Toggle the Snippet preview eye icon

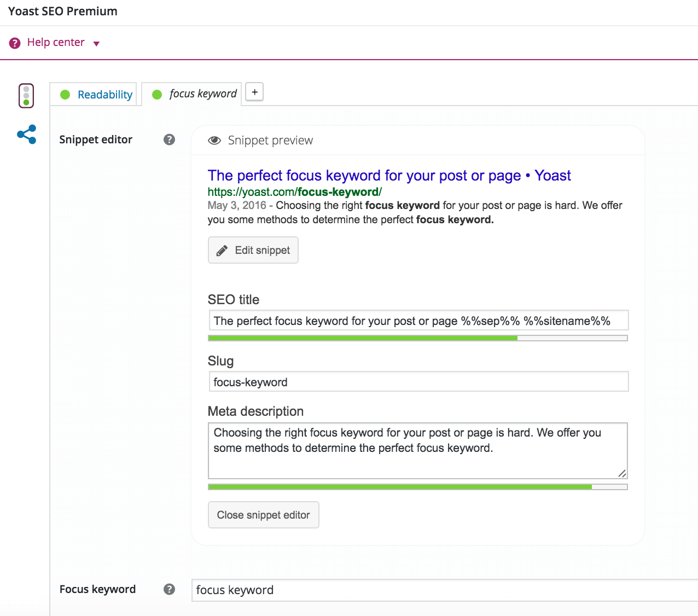tap(214, 140)
